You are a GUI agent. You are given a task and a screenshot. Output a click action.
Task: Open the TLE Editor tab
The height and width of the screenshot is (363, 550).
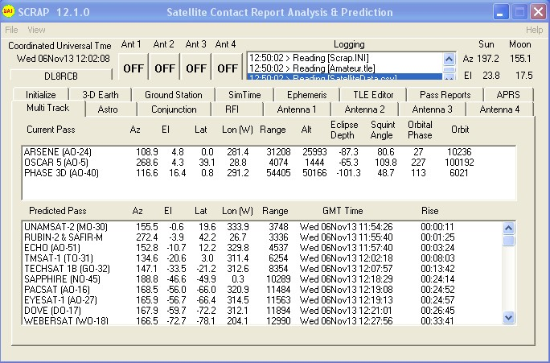[x=373, y=95]
